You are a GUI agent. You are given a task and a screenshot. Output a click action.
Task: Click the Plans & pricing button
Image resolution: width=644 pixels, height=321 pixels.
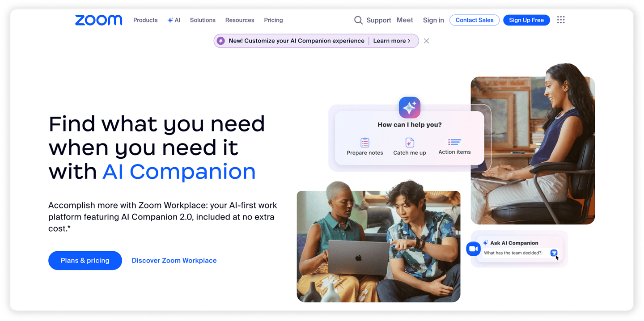coord(85,261)
